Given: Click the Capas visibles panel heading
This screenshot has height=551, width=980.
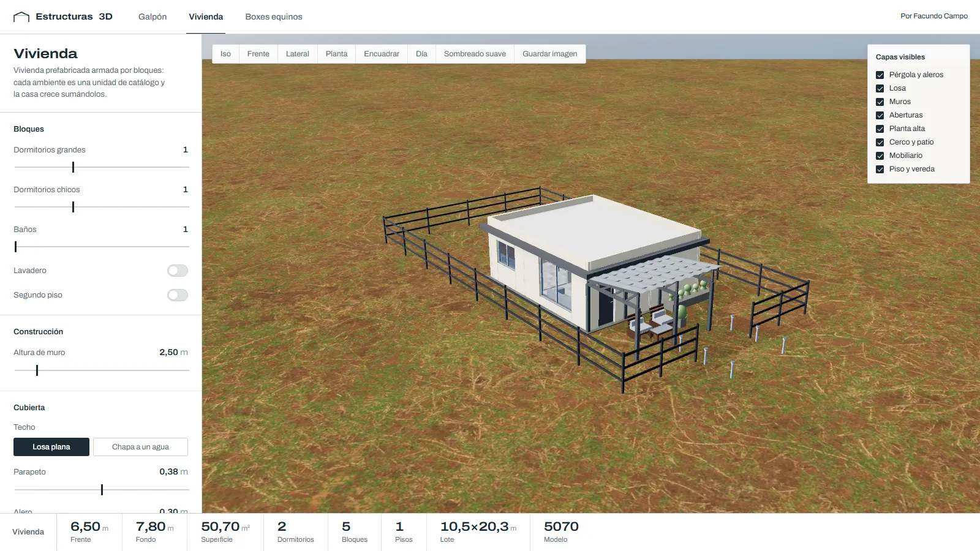Looking at the screenshot, I should 900,57.
